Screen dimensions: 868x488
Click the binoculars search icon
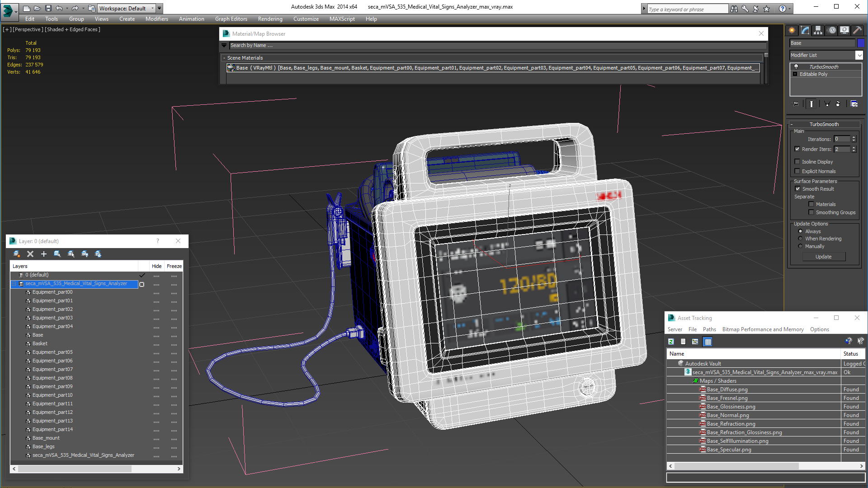734,9
